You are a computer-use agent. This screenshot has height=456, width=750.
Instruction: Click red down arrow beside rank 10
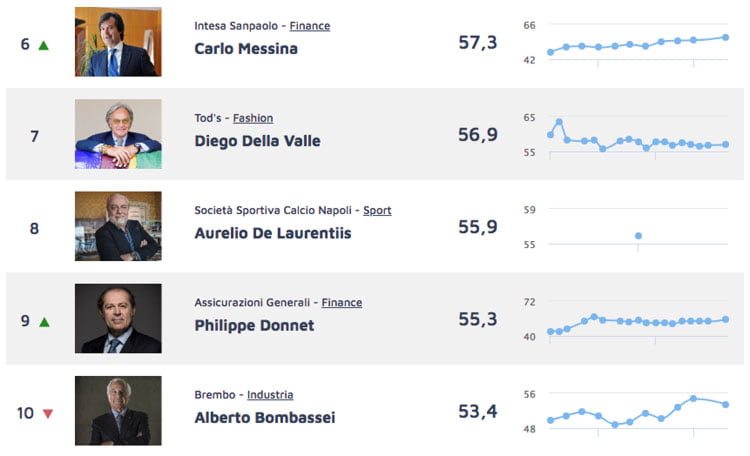[48, 413]
